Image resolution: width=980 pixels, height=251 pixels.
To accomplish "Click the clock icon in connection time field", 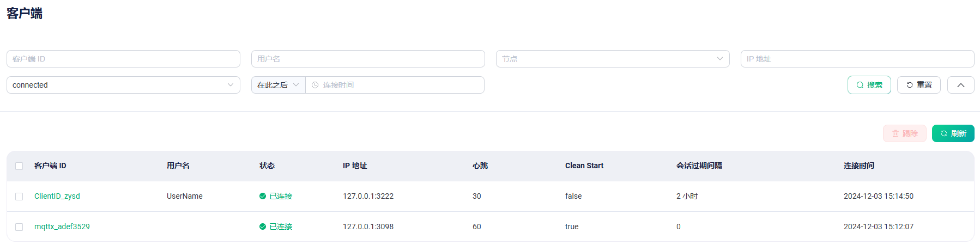I will pyautogui.click(x=314, y=85).
